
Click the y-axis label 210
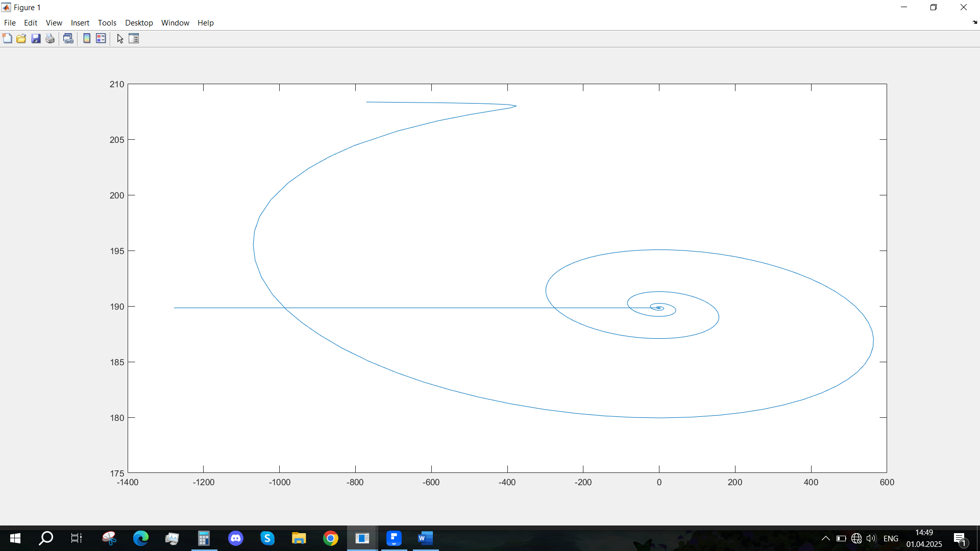click(x=117, y=84)
